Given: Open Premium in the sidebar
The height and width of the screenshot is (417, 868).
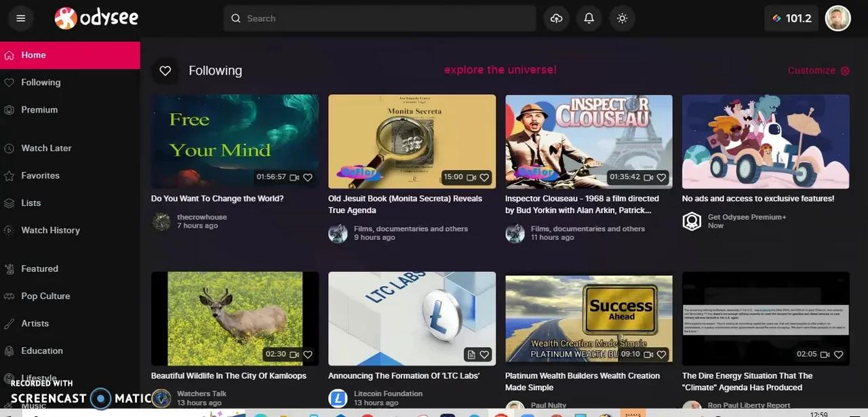Looking at the screenshot, I should coord(70,109).
